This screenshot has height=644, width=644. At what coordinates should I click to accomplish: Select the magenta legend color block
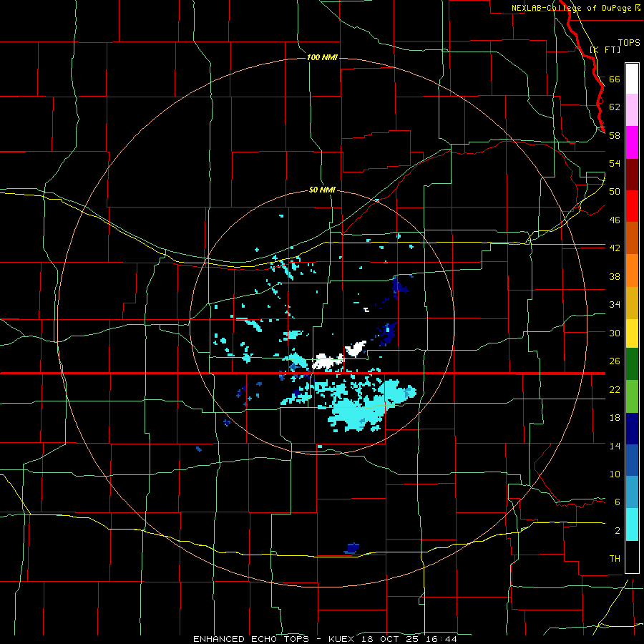pyautogui.click(x=632, y=142)
